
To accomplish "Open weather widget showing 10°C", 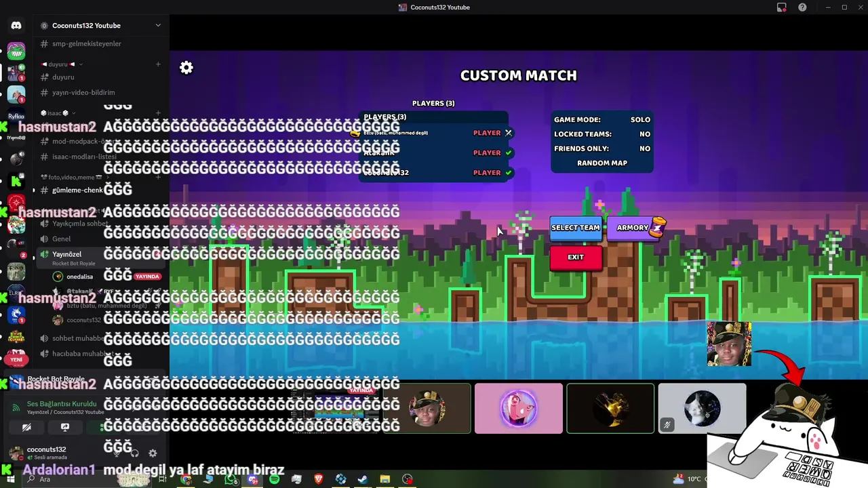I will click(x=687, y=479).
